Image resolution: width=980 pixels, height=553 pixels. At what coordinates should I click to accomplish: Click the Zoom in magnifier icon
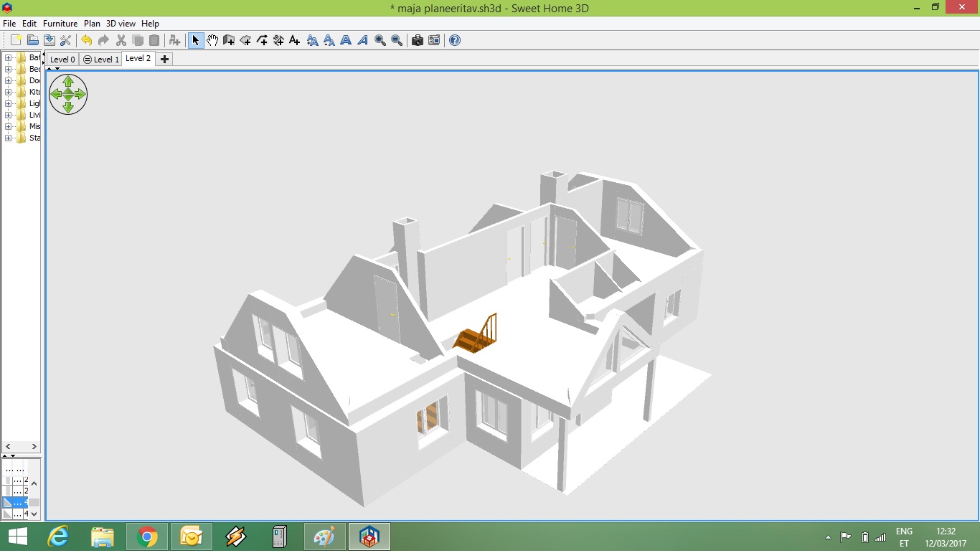pos(380,41)
